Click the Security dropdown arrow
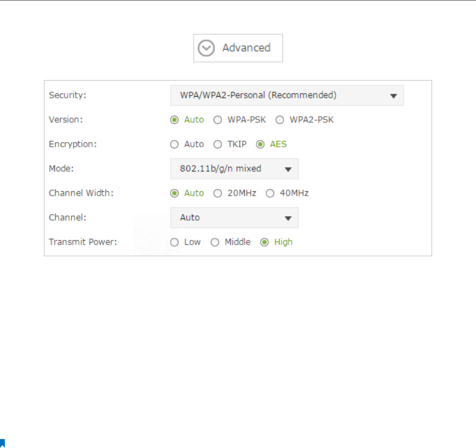 [394, 96]
